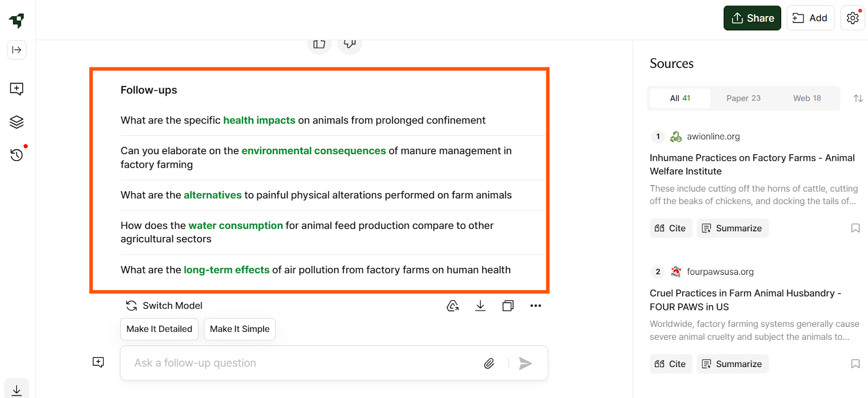Bookmark the awionline.org source
The height and width of the screenshot is (398, 868).
point(856,228)
